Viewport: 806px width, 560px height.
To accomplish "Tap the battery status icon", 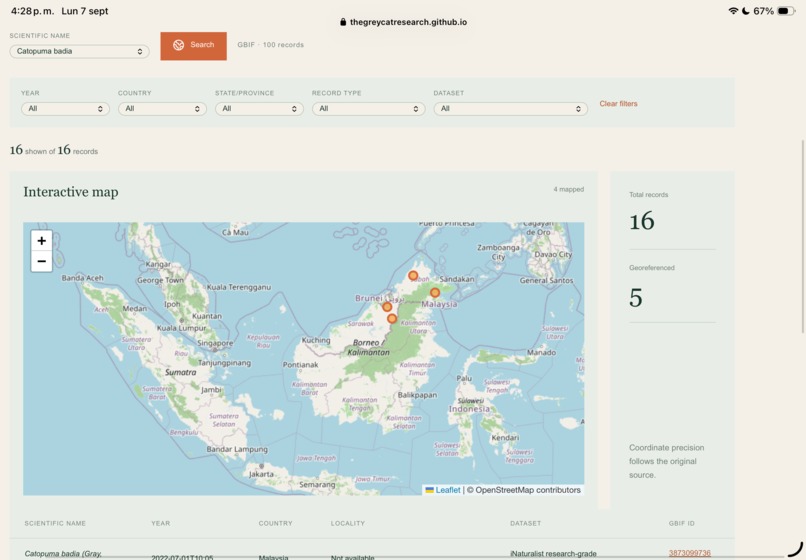I will (x=786, y=11).
